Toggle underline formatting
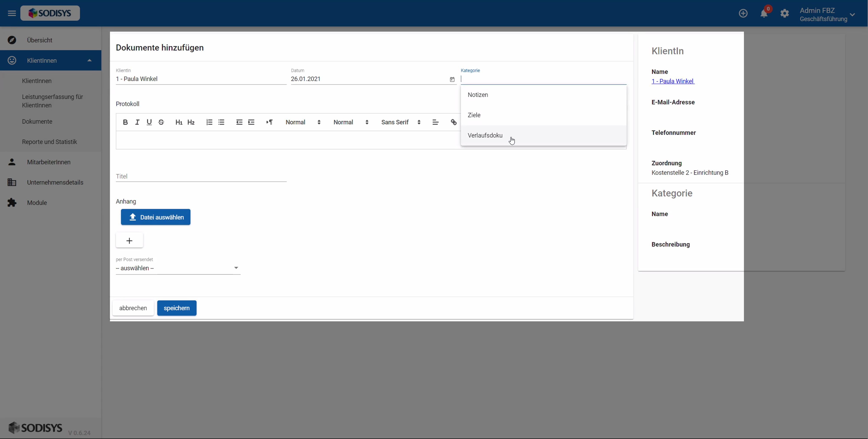 tap(149, 122)
